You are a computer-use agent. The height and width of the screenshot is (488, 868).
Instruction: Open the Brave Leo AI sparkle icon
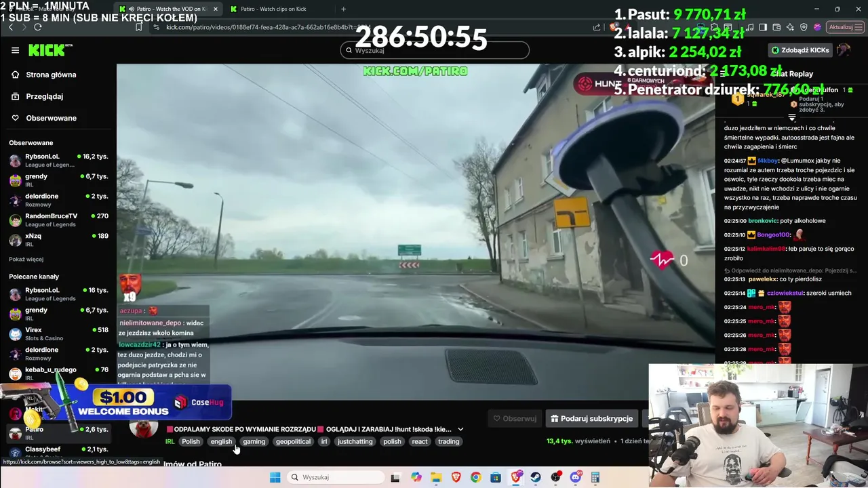(790, 27)
